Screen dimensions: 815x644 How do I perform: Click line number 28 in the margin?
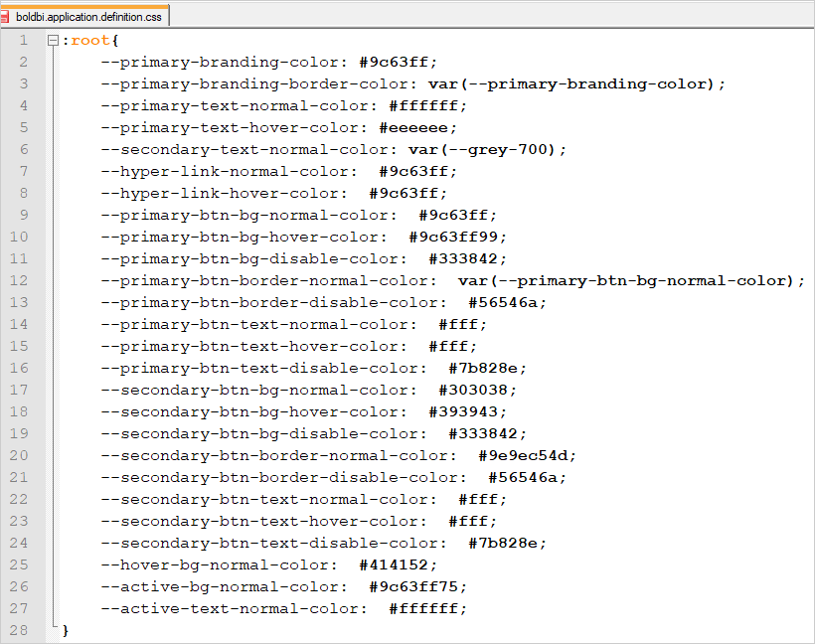pos(20,631)
